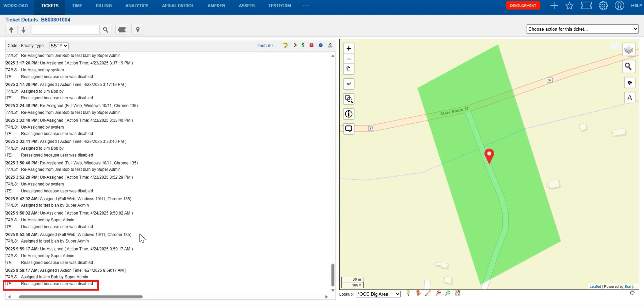Toggle the lightbulb highlight icon
This screenshot has width=644, height=306.
408,293
